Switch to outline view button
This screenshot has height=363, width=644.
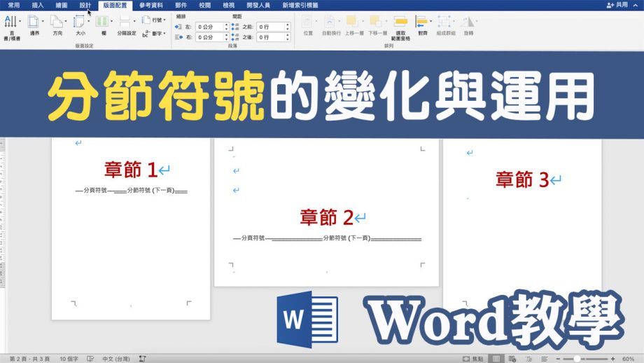point(529,359)
